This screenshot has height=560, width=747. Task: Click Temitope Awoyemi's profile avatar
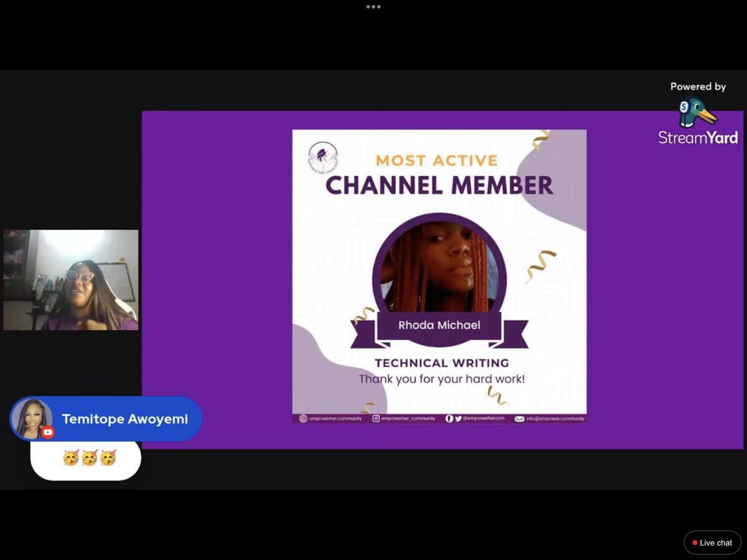pos(32,419)
